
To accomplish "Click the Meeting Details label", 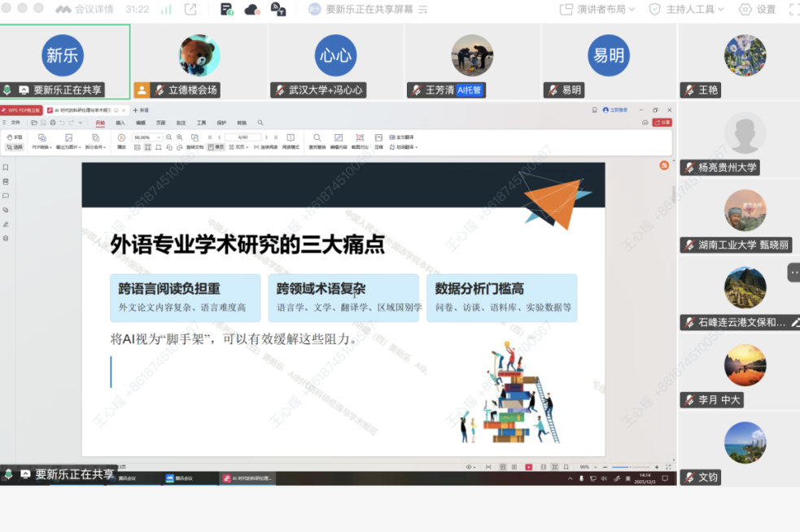I will point(94,9).
